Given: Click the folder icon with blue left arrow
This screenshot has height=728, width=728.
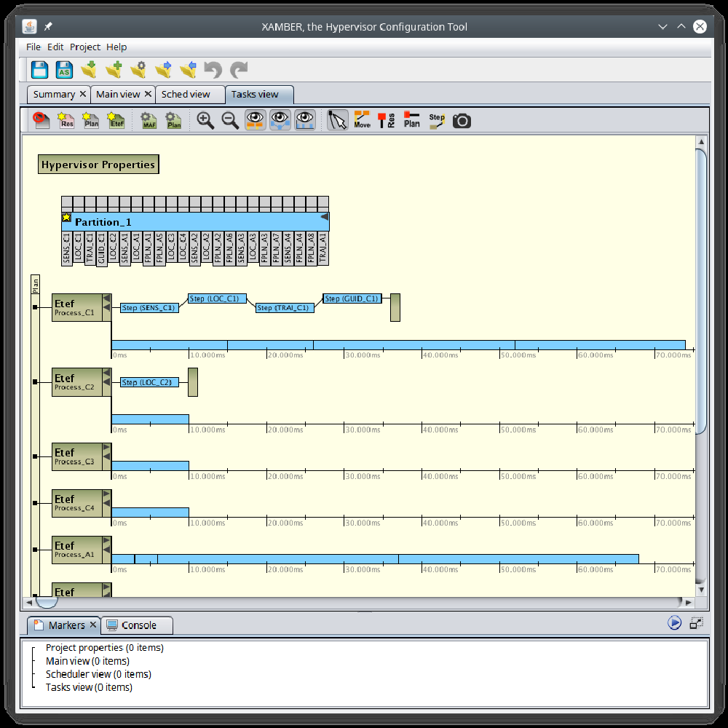Looking at the screenshot, I should 188,70.
